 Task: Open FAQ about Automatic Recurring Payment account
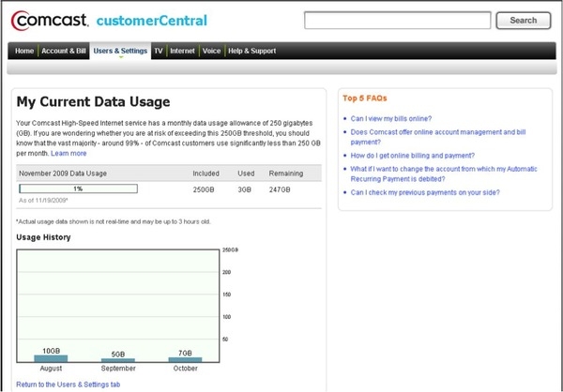coord(444,173)
